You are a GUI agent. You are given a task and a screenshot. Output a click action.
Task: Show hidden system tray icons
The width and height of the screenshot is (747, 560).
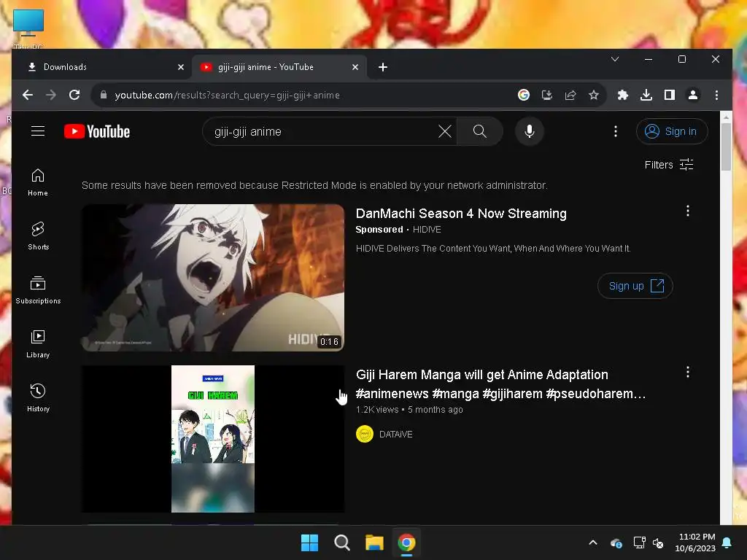[x=592, y=542]
